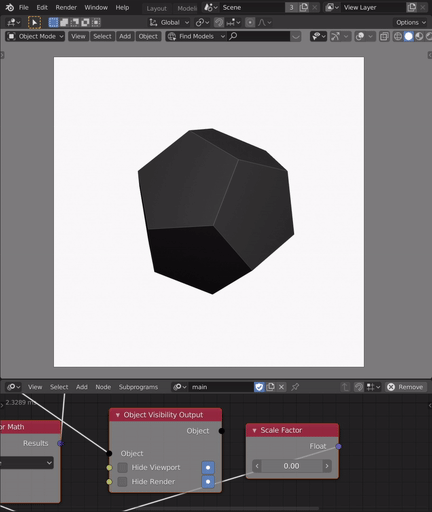432x512 pixels.
Task: Open the Options button
Action: [410, 22]
